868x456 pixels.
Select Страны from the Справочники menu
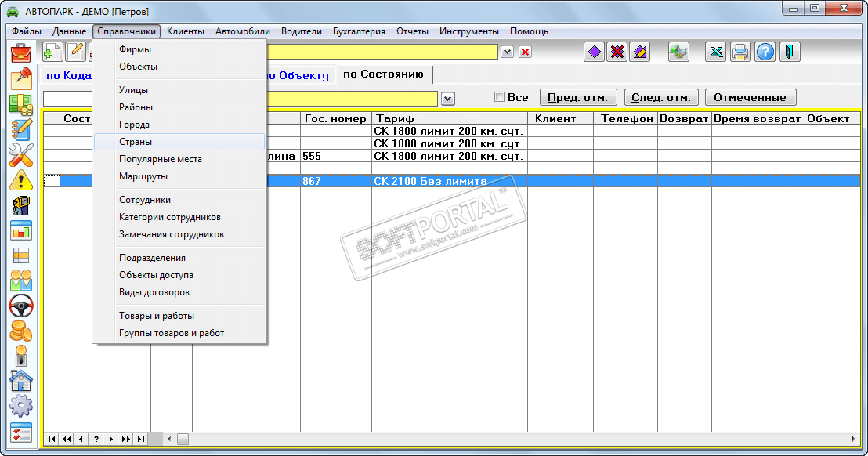point(179,142)
